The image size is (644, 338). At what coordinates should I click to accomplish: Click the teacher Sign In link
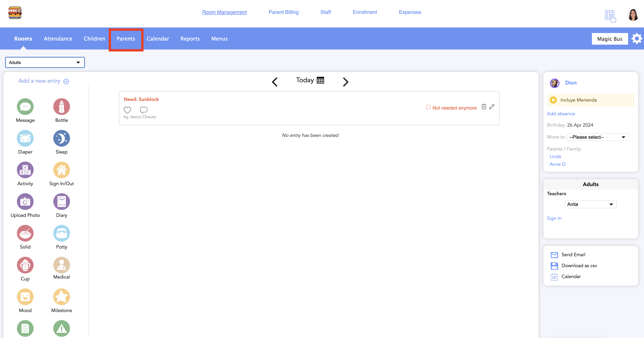(x=554, y=218)
